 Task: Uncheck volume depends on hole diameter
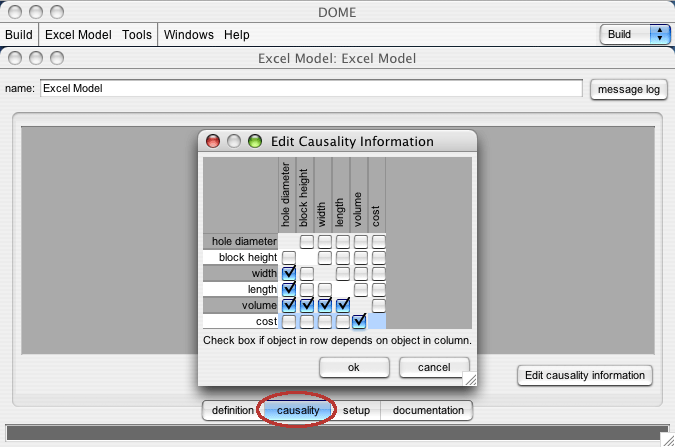click(x=289, y=305)
